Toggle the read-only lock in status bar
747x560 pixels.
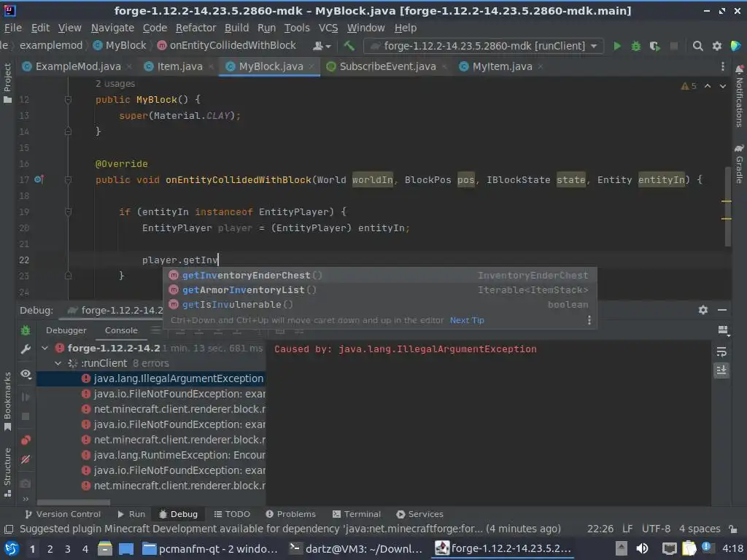pos(733,529)
